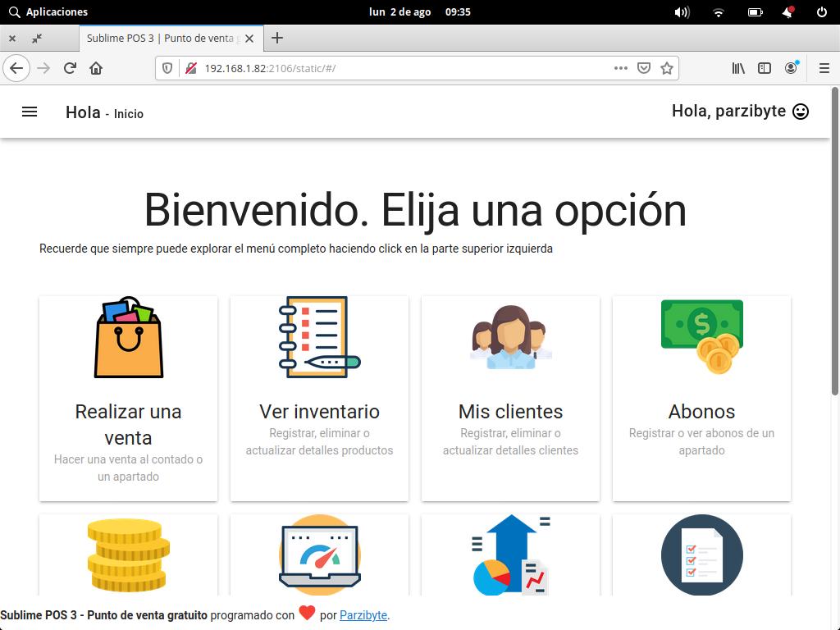Click the 'Recuerde que siempre puede explorar' hint text
The image size is (840, 630).
point(295,249)
